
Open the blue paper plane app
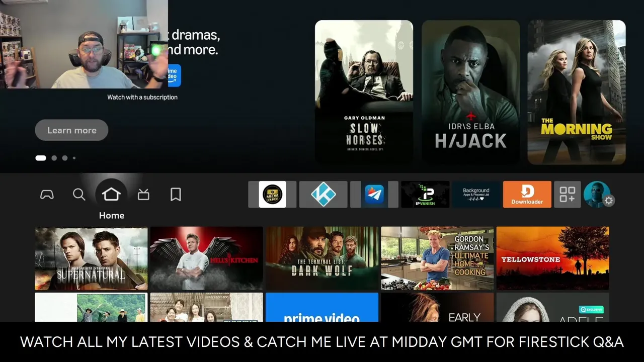pyautogui.click(x=374, y=195)
